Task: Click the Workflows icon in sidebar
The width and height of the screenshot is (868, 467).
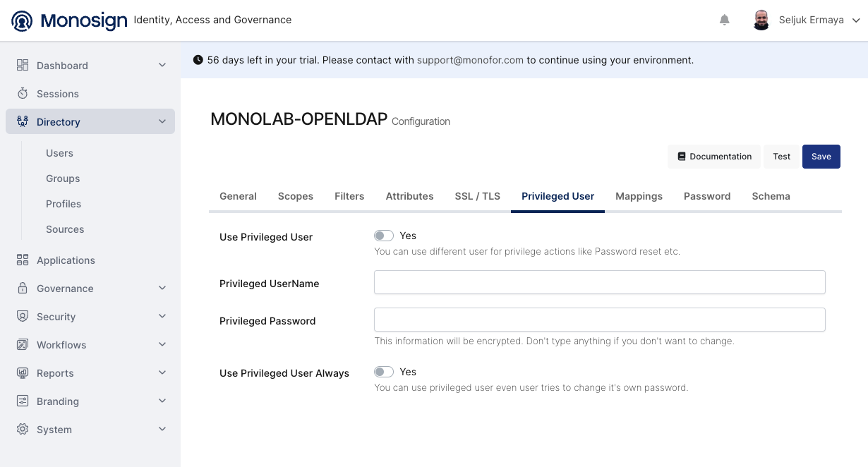Action: click(x=23, y=345)
